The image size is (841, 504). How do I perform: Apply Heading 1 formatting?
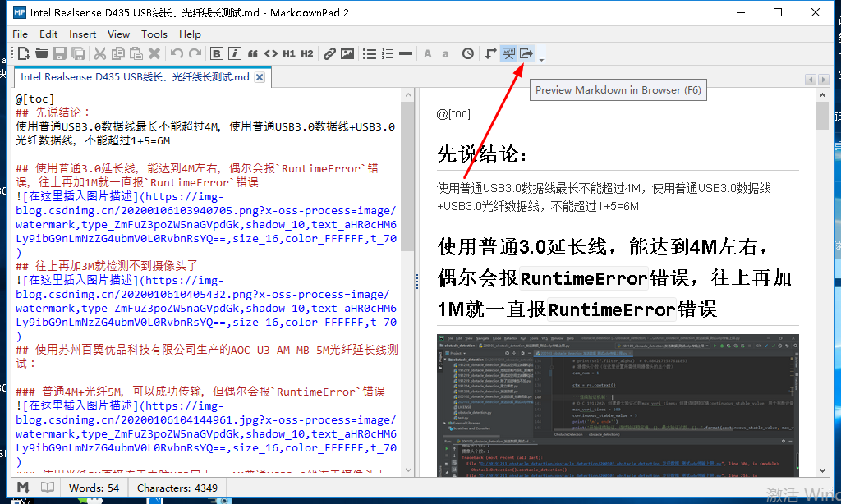tap(289, 53)
